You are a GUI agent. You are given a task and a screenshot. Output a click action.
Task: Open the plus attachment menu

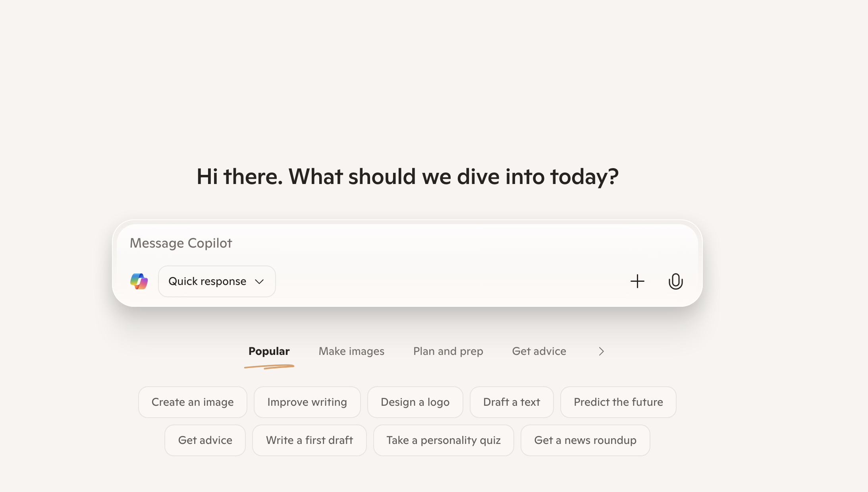(x=637, y=281)
